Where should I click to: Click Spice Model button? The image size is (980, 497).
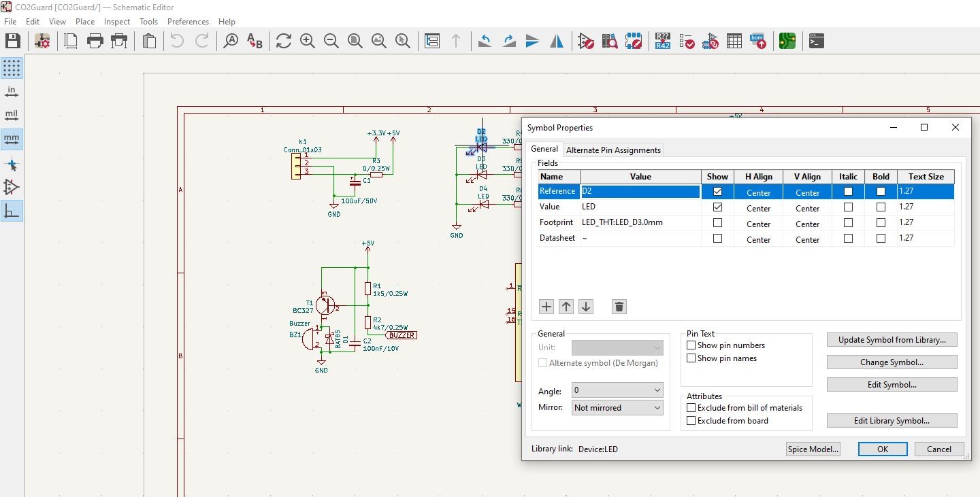813,449
